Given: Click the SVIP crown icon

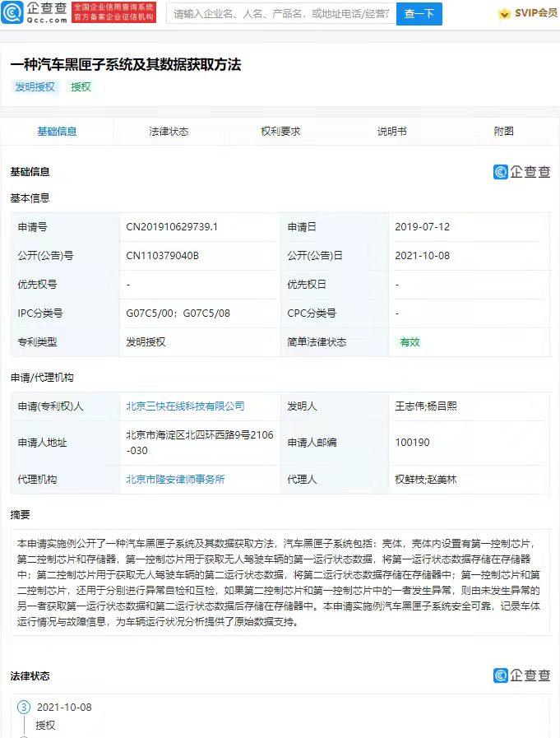Looking at the screenshot, I should [x=504, y=13].
